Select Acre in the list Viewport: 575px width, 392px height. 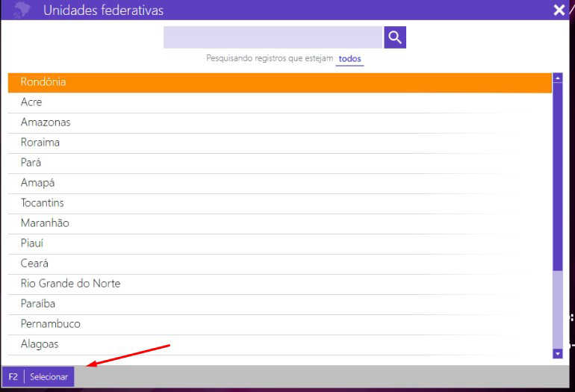coord(280,102)
